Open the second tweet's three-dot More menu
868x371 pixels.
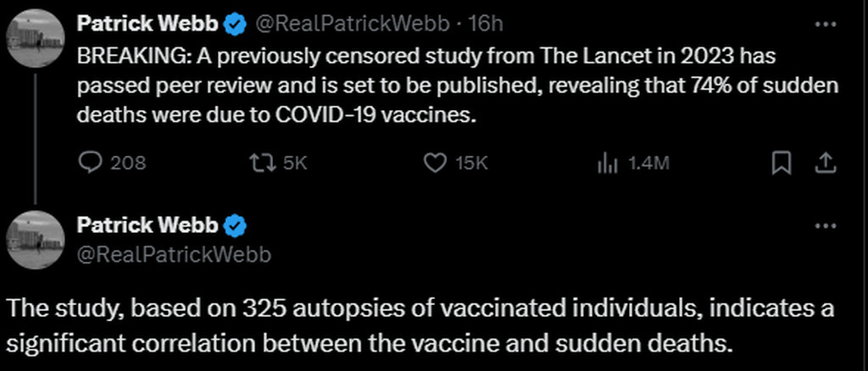pos(825,226)
